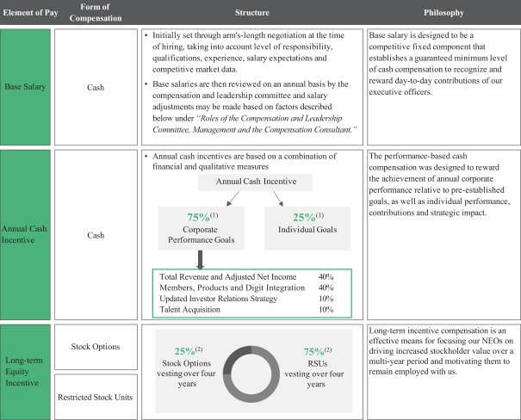Viewport: 521px width, 420px height.
Task: Click the Structure column header
Action: tap(250, 13)
